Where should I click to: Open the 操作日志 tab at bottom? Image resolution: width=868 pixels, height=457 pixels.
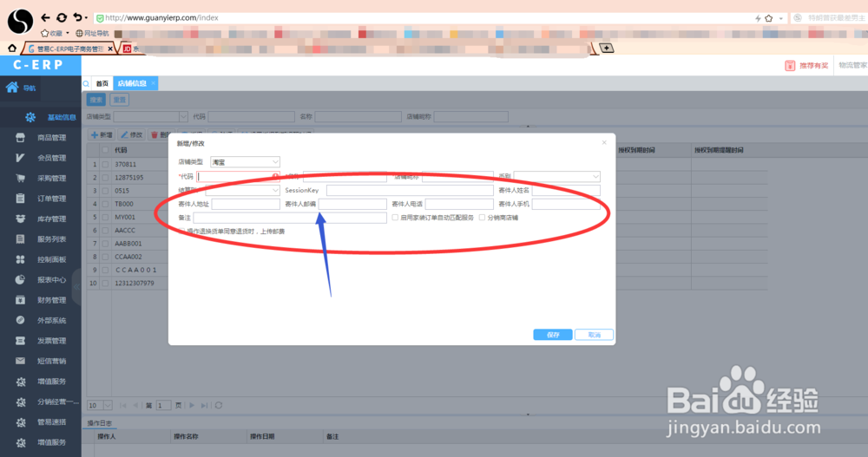click(x=99, y=423)
